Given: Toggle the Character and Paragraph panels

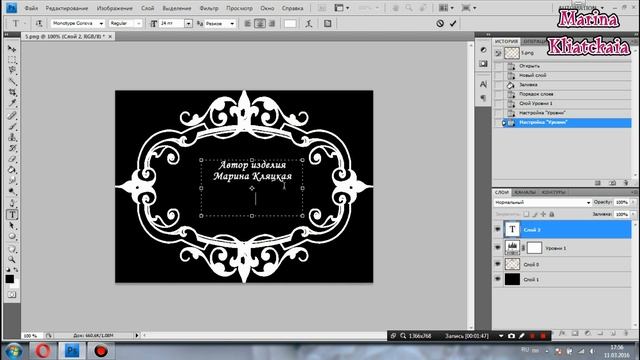Looking at the screenshot, I should pyautogui.click(x=327, y=24).
